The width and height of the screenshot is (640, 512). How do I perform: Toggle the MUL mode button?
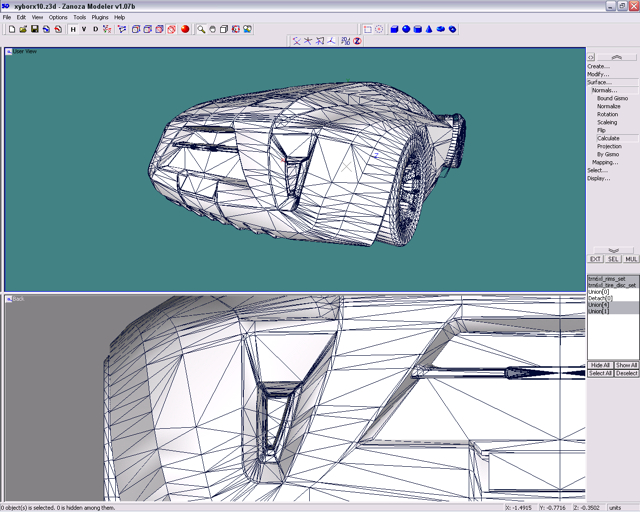click(631, 259)
